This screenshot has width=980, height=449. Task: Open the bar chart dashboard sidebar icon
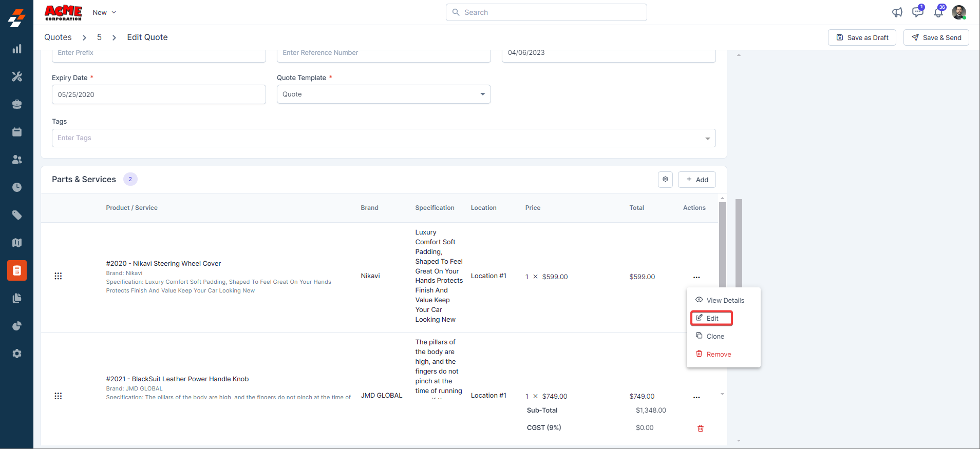click(x=17, y=49)
